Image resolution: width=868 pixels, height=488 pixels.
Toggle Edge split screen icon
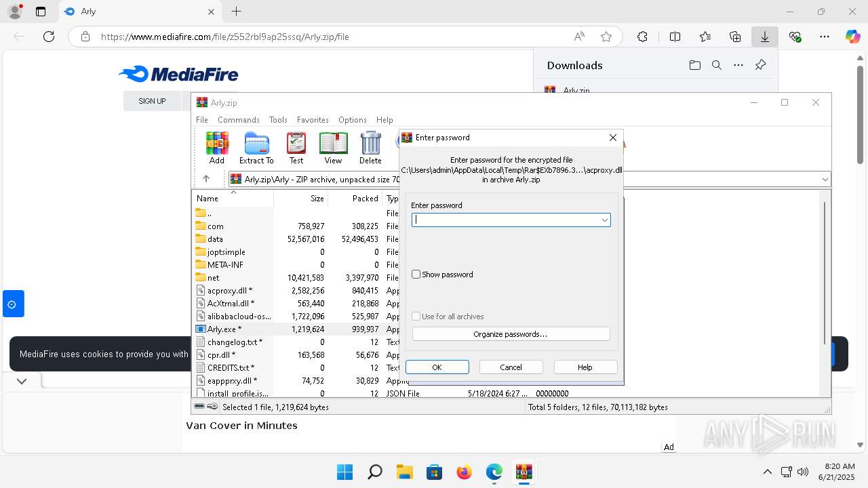[x=675, y=37]
